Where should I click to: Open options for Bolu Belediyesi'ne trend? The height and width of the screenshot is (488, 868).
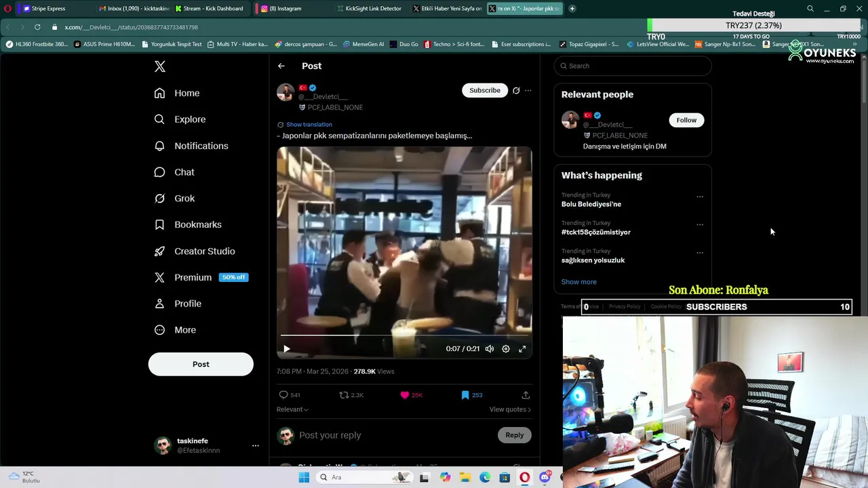point(700,197)
